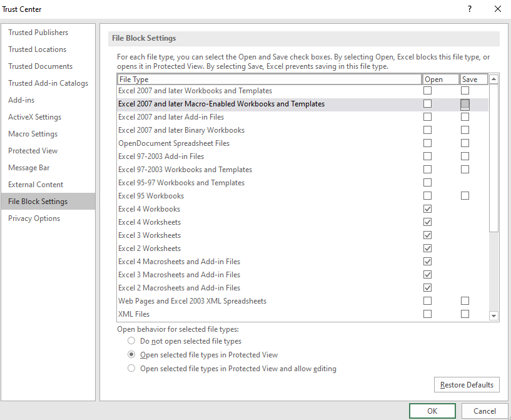The width and height of the screenshot is (511, 420).
Task: Uncheck Open for Excel 4 Worksheets
Action: (427, 222)
